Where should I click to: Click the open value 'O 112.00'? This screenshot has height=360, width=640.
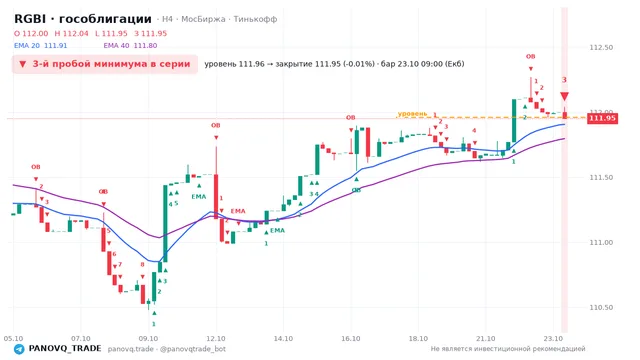[x=31, y=33]
